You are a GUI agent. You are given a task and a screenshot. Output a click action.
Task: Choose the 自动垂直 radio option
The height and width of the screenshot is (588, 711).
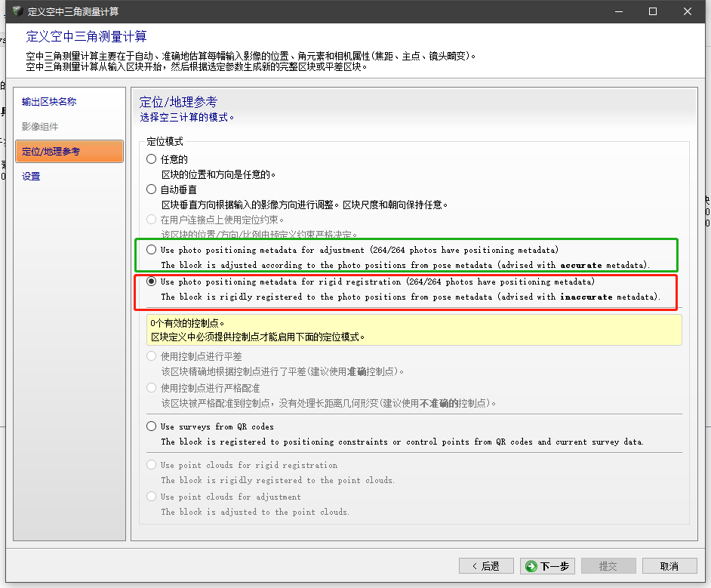pos(152,189)
